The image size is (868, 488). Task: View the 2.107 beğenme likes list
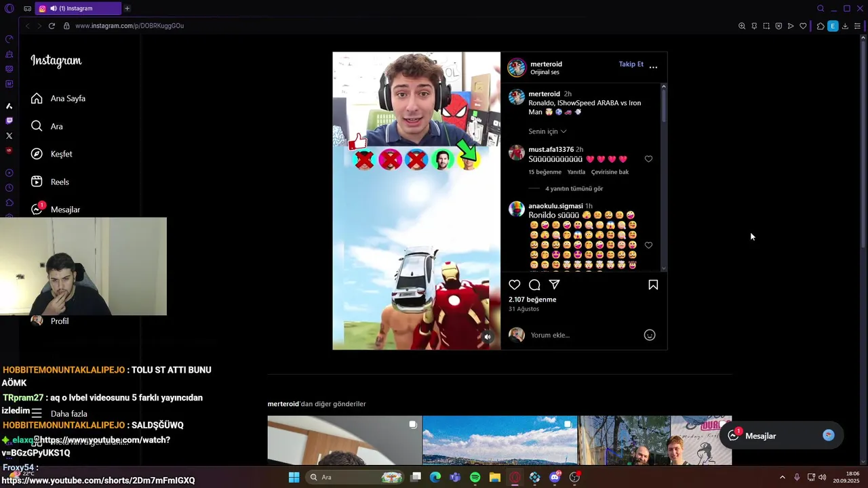coord(532,300)
